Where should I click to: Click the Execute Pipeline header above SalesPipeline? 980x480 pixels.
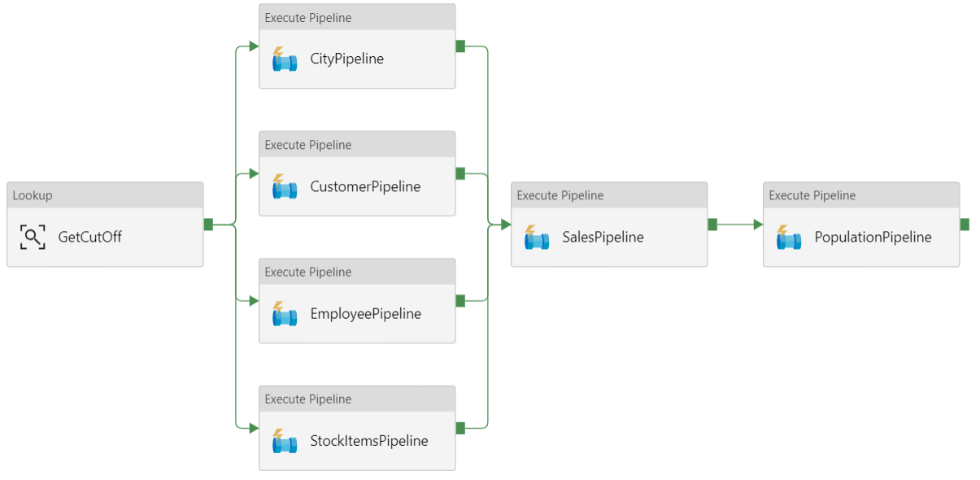tap(609, 195)
